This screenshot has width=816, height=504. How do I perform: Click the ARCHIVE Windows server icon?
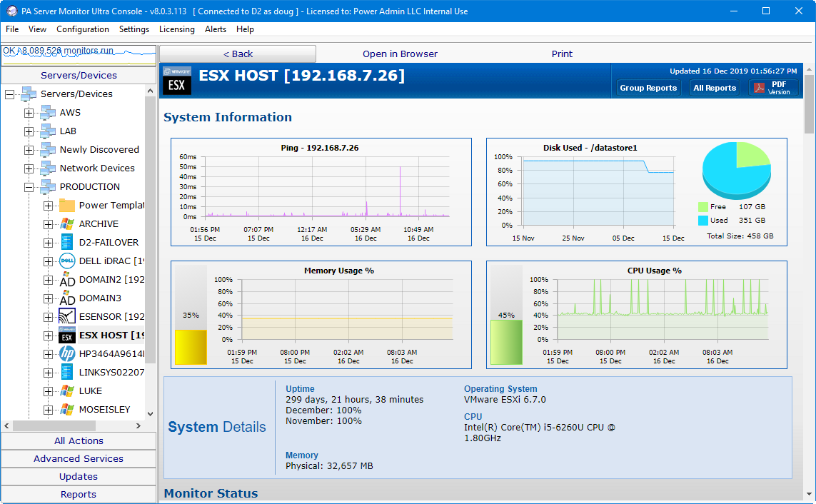pos(66,223)
